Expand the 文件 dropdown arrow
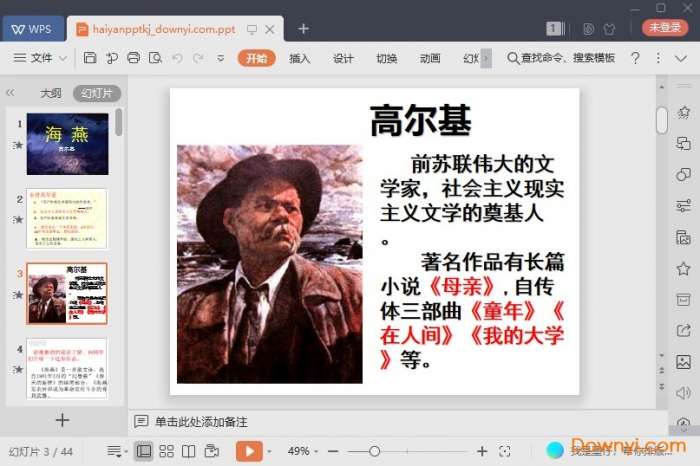Image resolution: width=700 pixels, height=466 pixels. (63, 58)
